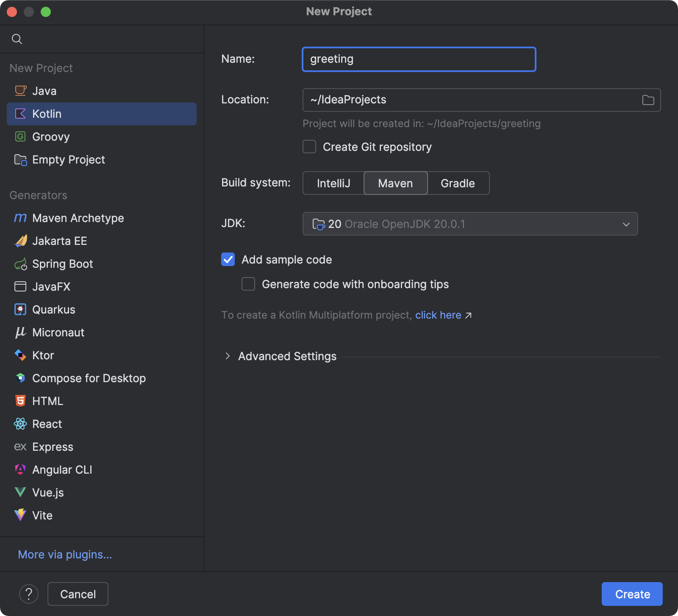Click the Spring Boot generator icon
Screen dimensions: 678x616
click(20, 264)
